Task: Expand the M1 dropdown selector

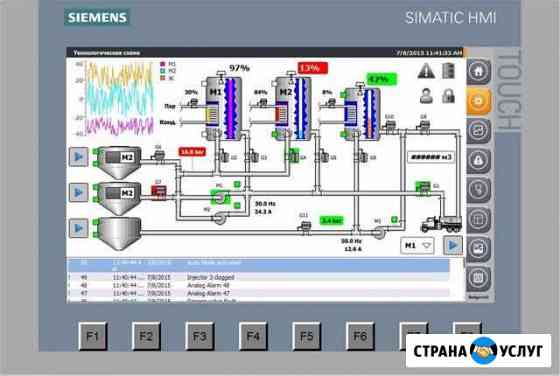Action: click(417, 246)
